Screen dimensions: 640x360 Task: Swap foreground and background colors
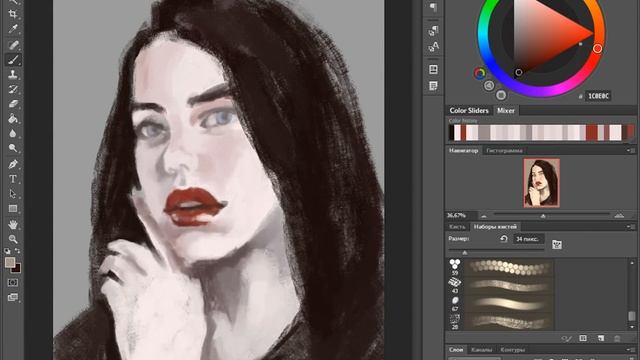[18, 251]
